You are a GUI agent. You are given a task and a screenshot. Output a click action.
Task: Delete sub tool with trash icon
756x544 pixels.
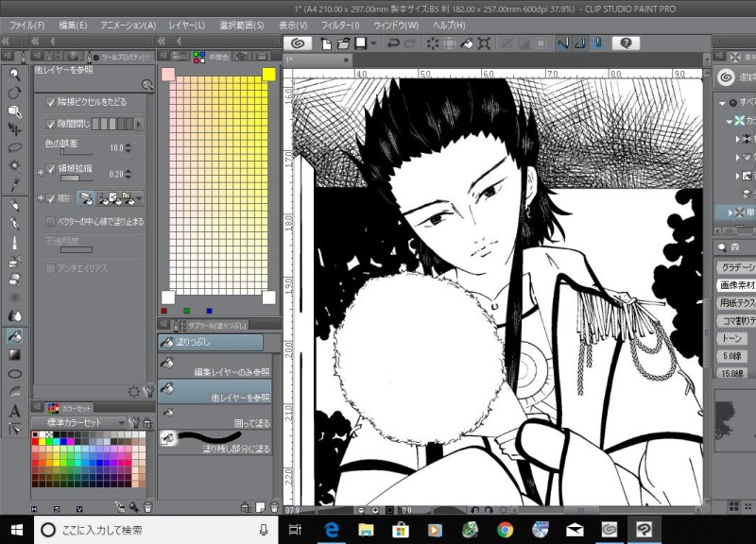274,507
